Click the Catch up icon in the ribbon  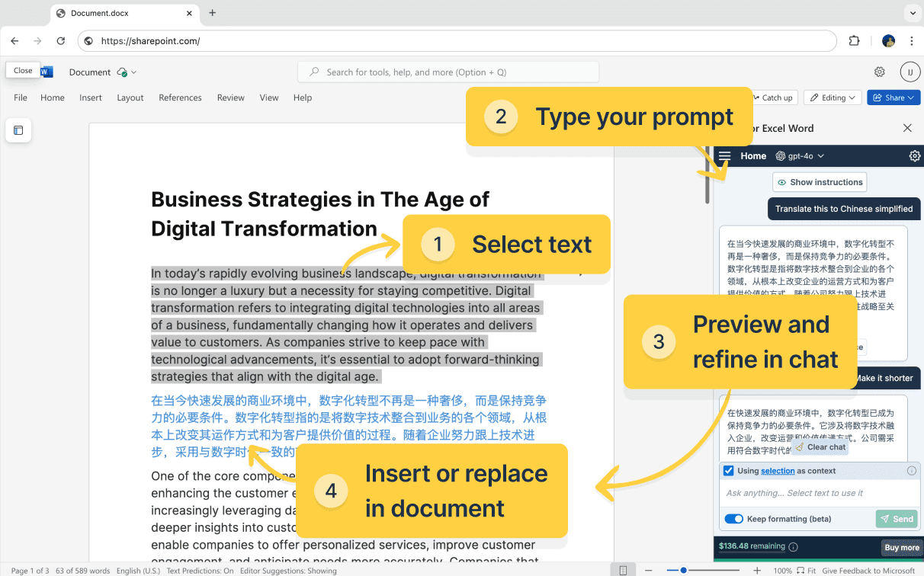[x=756, y=98]
